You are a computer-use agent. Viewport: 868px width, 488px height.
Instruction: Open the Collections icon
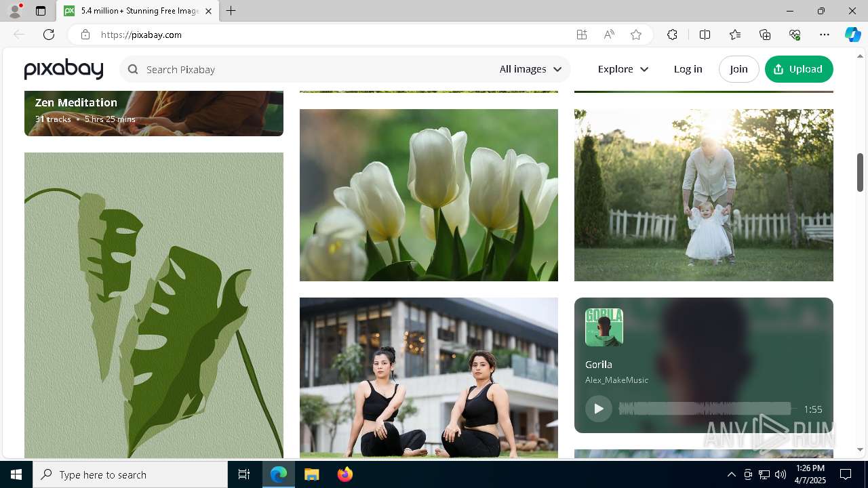(765, 35)
